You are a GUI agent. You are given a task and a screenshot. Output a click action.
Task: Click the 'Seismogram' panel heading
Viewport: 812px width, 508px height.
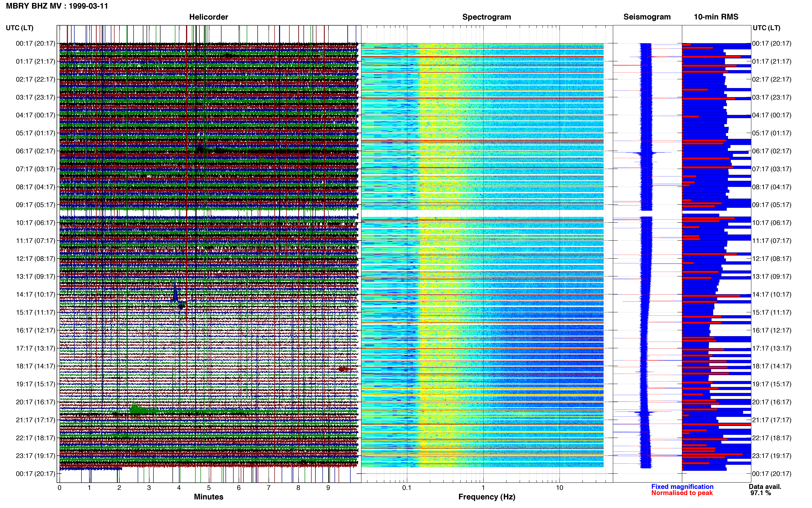[x=647, y=17]
